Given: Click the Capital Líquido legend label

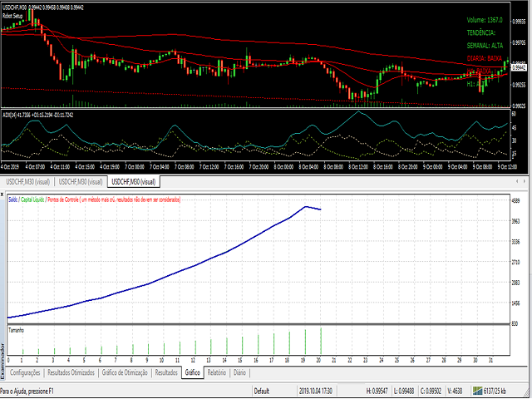Looking at the screenshot, I should (x=32, y=199).
